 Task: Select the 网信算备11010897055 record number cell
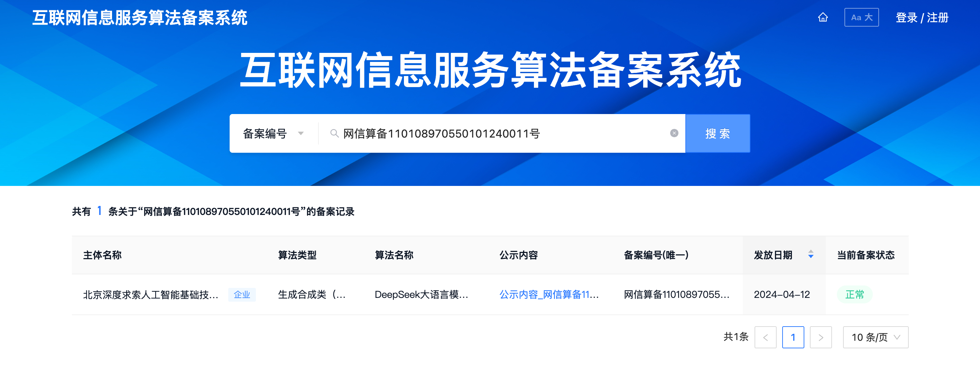click(x=676, y=295)
